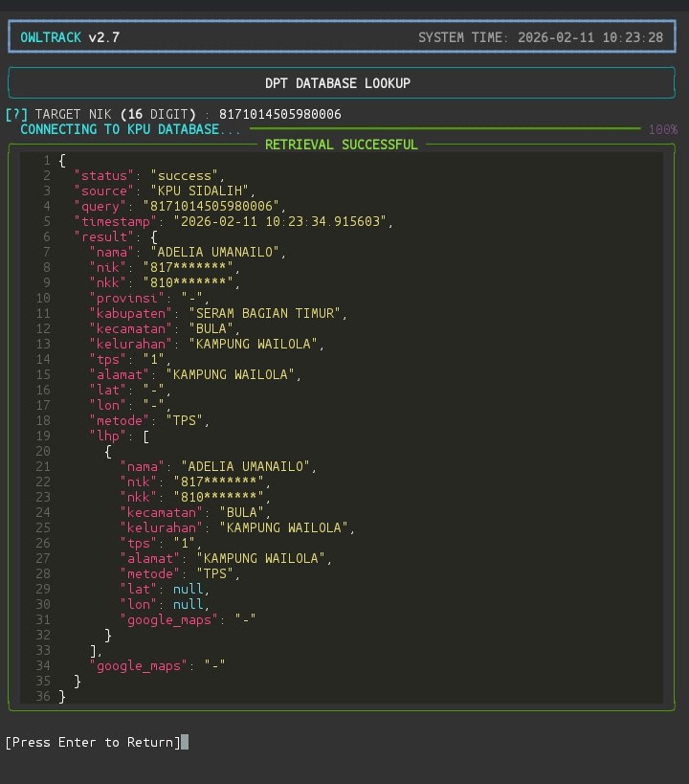Image resolution: width=689 pixels, height=784 pixels.
Task: Click the "status" key
Action: (104, 175)
